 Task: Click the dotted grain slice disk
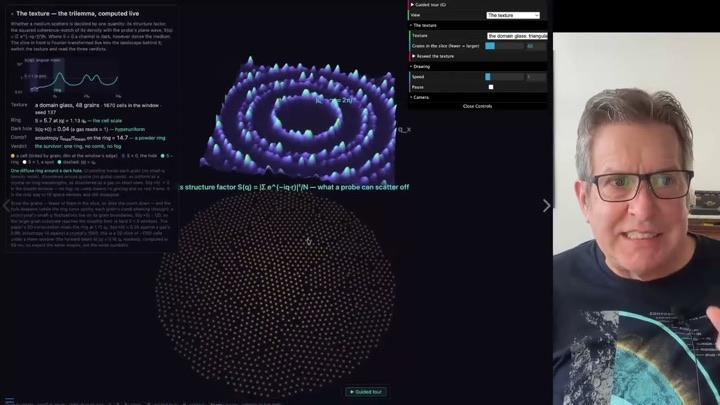click(x=275, y=294)
